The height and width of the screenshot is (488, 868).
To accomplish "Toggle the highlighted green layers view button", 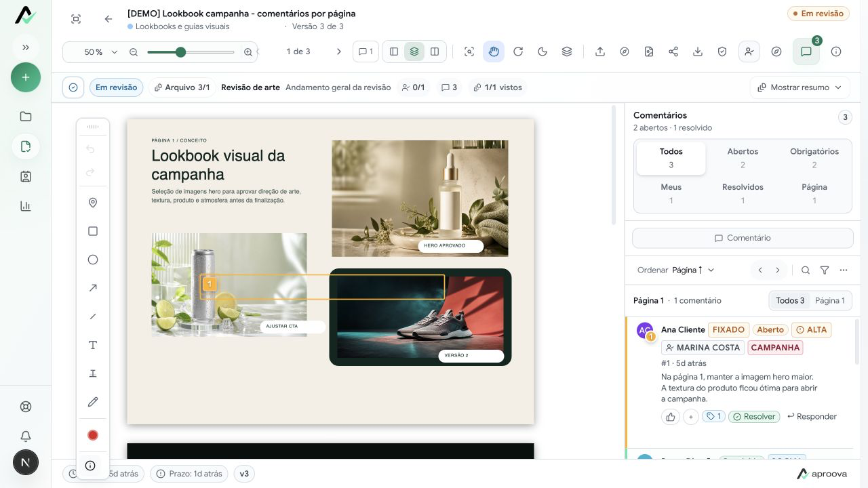I will point(414,52).
